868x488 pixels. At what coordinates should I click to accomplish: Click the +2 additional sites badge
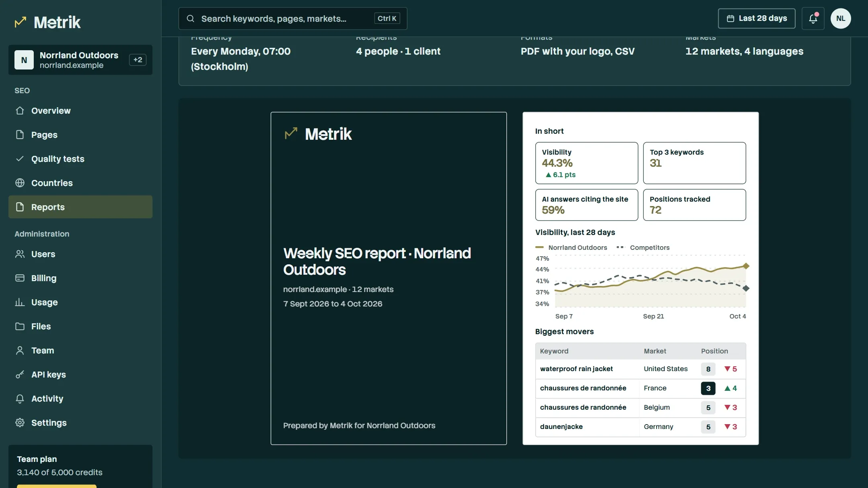pos(137,60)
